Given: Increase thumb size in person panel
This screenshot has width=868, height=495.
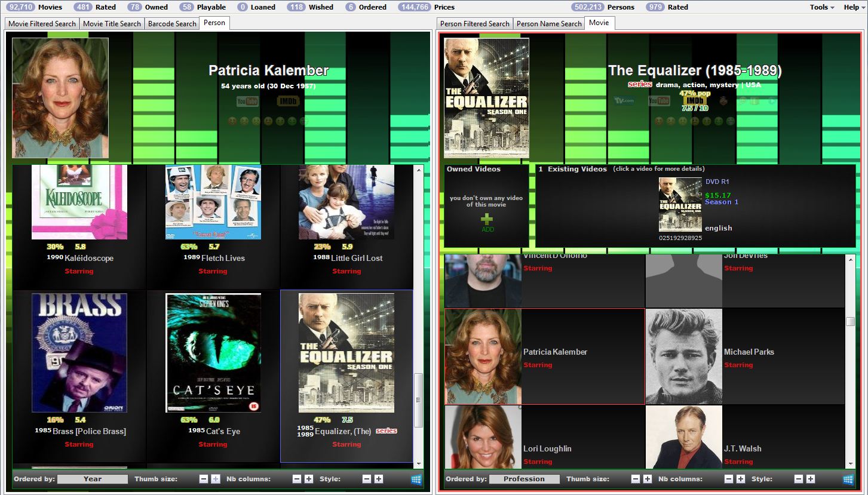Looking at the screenshot, I should click(x=216, y=479).
